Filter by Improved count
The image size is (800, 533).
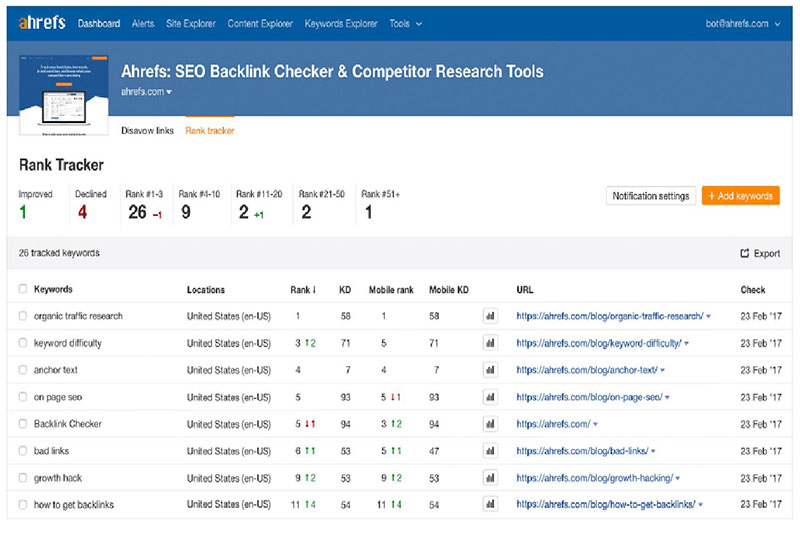tap(35, 205)
